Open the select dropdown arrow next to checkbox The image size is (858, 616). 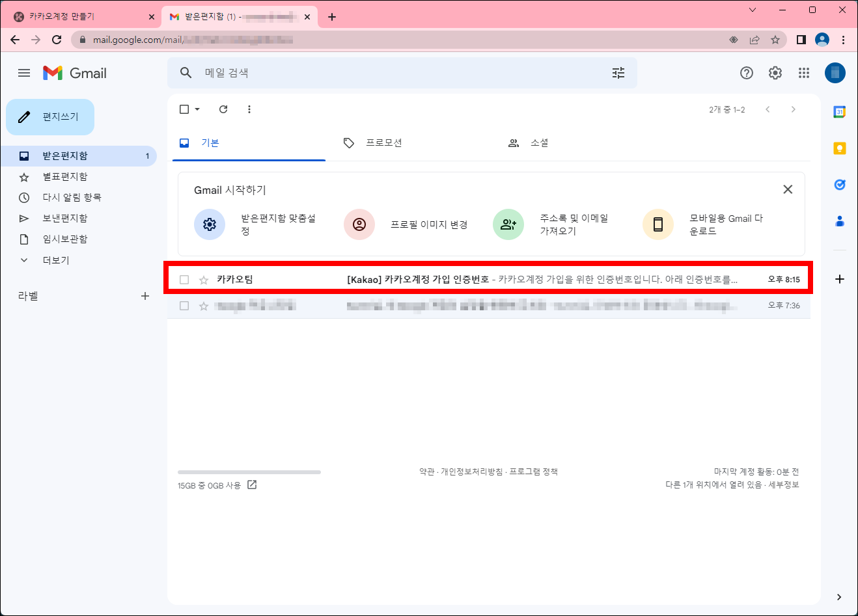click(197, 109)
